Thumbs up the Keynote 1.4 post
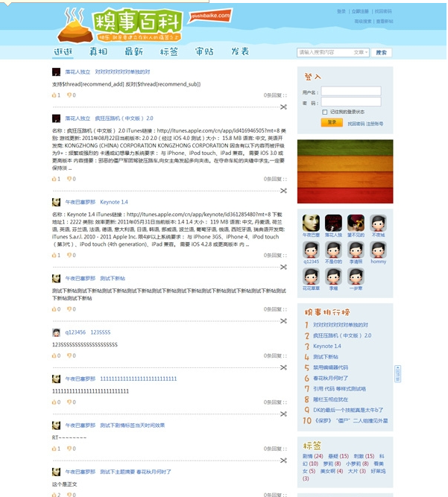Image resolution: width=448 pixels, height=497 pixels. pos(54,255)
